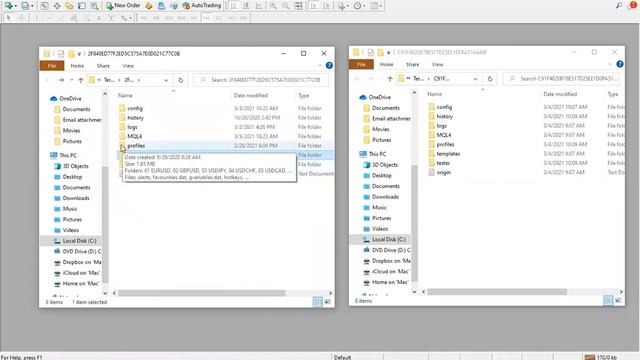Toggle the AutoTrading button

pyautogui.click(x=202, y=6)
